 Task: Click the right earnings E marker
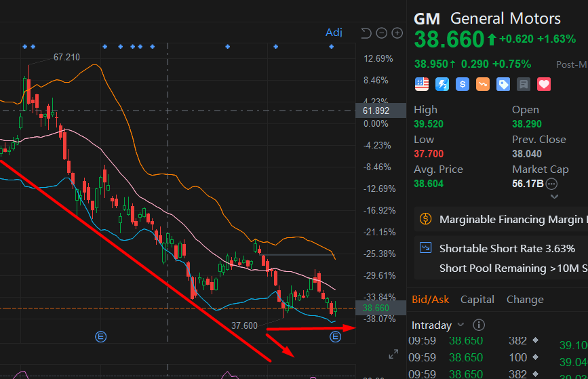coord(335,337)
